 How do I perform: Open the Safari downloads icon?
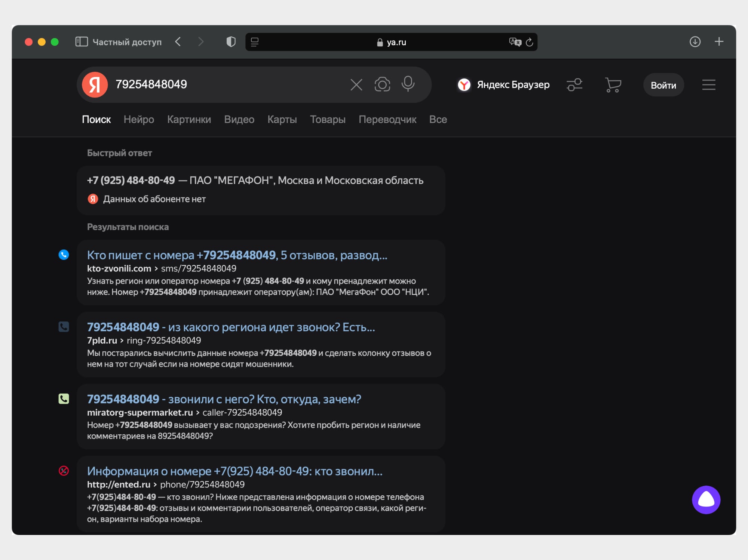[x=695, y=42]
